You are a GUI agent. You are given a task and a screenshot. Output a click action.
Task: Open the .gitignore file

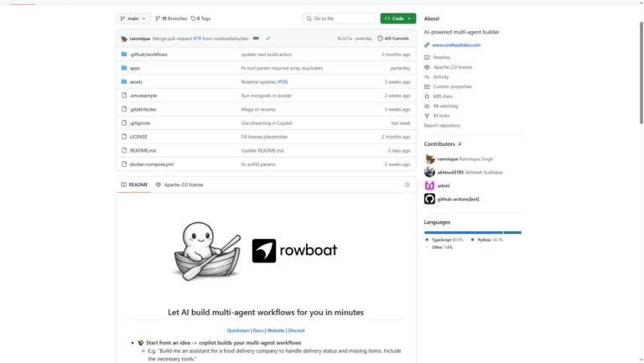(x=140, y=123)
